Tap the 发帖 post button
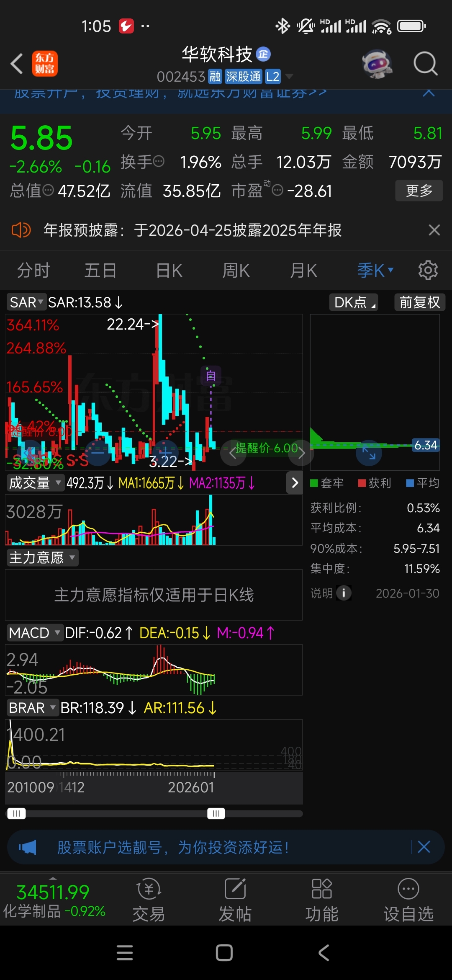 (235, 900)
